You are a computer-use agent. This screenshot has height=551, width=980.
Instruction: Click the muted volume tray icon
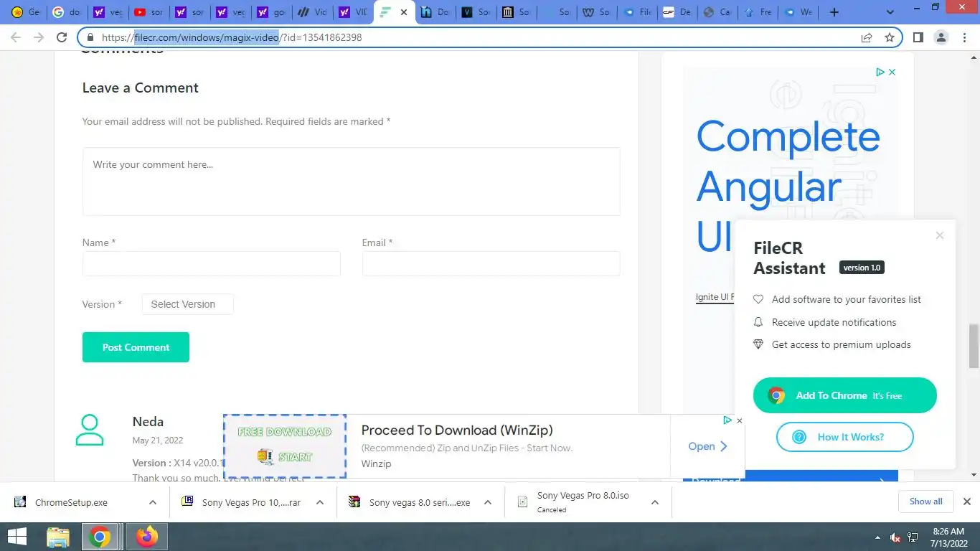point(895,537)
